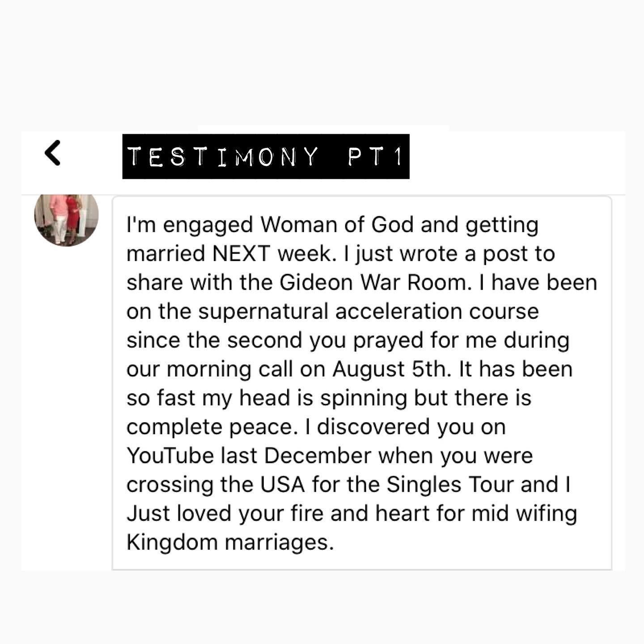Click the Kingdom marriages text

pyautogui.click(x=230, y=542)
